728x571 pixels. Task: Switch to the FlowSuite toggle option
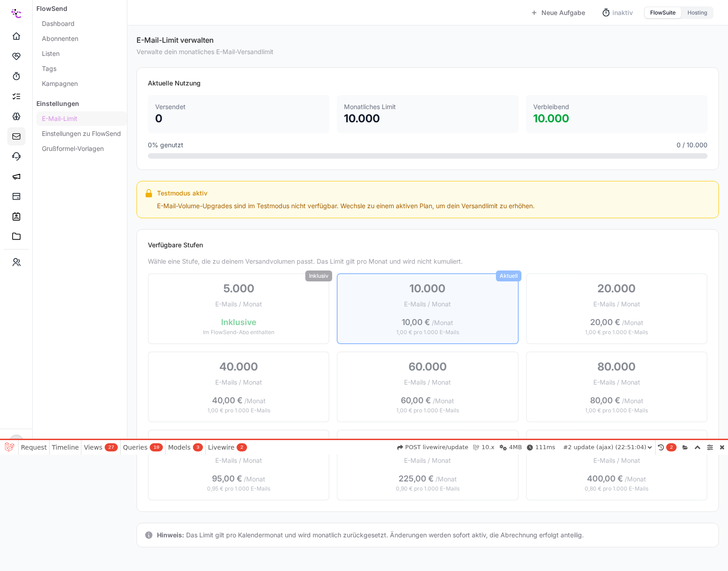click(x=662, y=13)
